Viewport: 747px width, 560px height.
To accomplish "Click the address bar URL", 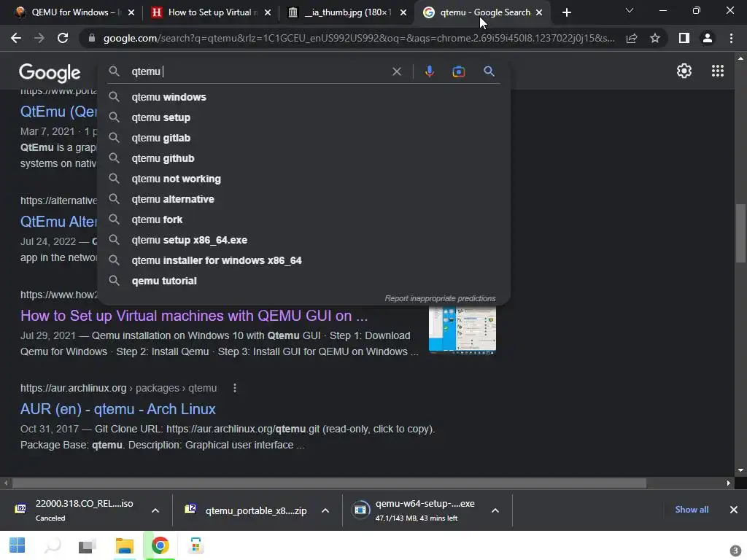I will coord(358,38).
